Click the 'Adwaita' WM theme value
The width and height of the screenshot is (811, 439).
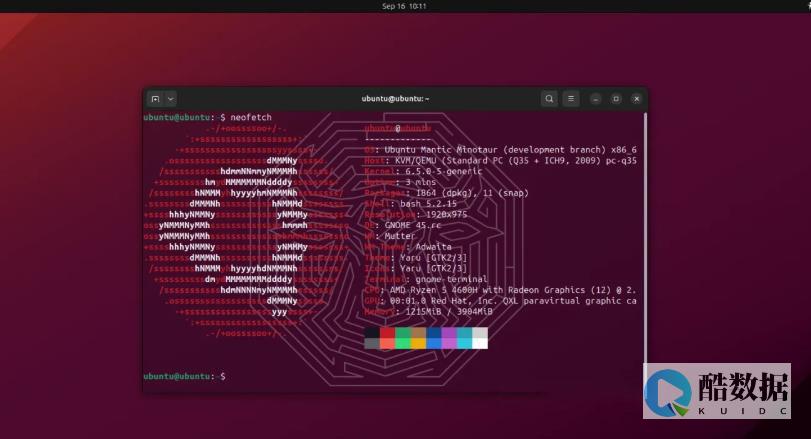pos(433,247)
